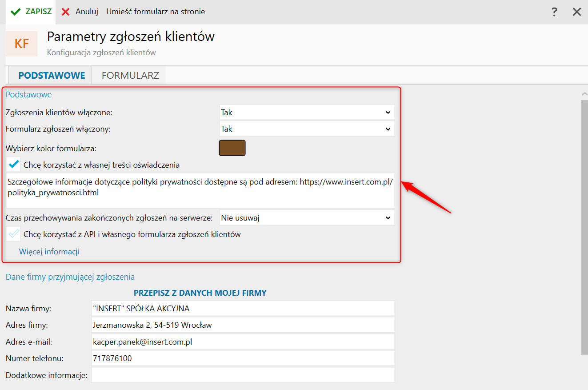The height and width of the screenshot is (390, 588).
Task: Click the Adres e-mail input field
Action: [243, 342]
